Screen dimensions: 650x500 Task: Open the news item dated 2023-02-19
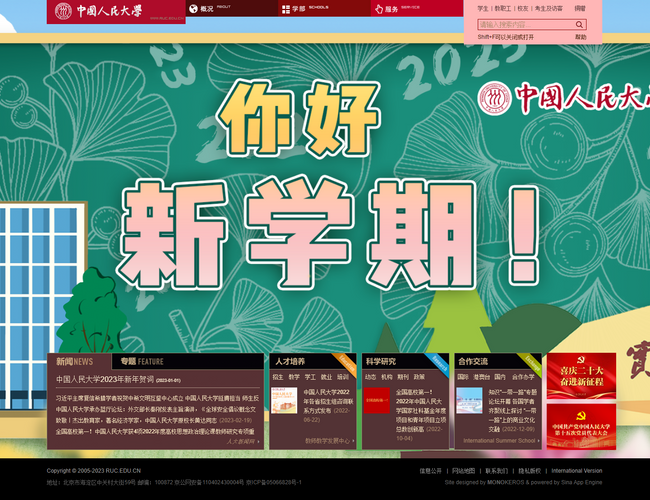coord(154,420)
